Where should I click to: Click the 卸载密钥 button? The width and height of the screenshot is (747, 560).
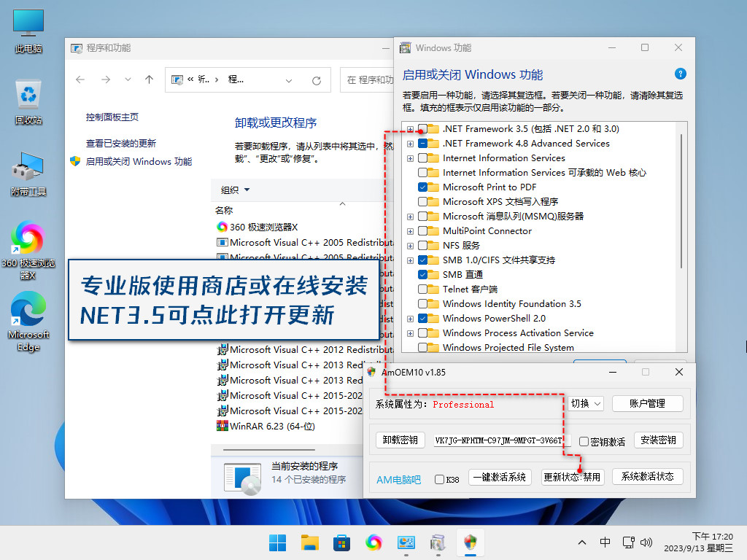400,440
